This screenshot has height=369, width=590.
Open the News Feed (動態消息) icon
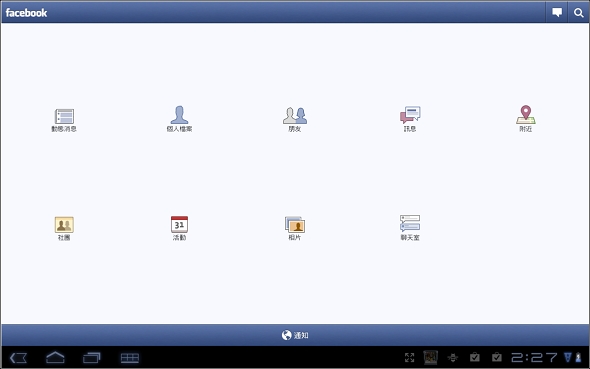[64, 117]
